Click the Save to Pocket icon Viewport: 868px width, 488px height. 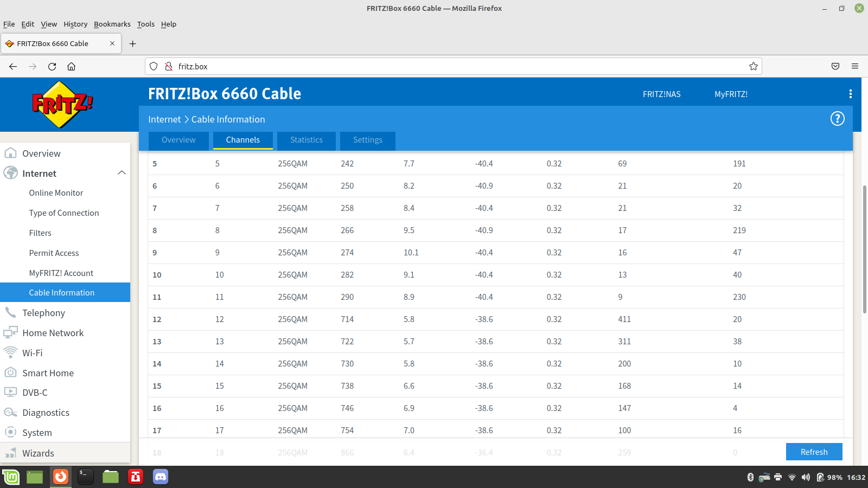click(835, 66)
